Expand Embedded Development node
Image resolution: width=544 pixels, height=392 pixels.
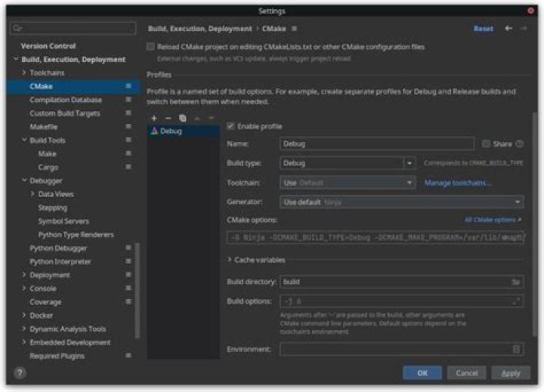[x=24, y=342]
